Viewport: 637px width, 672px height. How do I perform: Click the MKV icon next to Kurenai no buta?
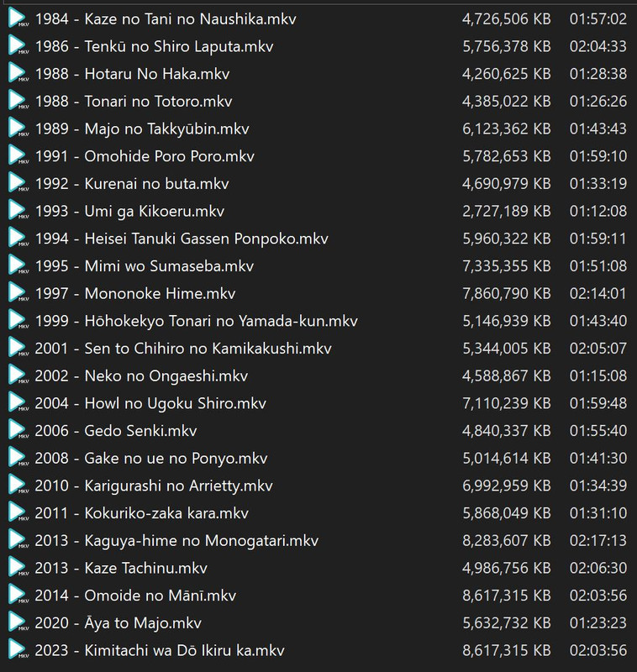click(17, 184)
